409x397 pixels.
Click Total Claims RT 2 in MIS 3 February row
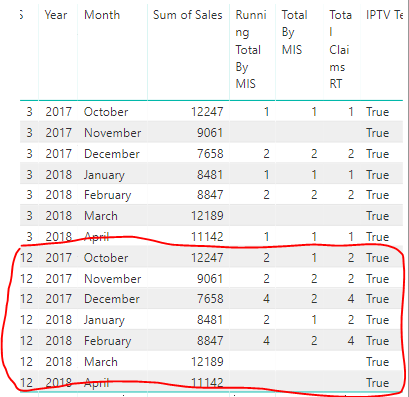point(351,195)
